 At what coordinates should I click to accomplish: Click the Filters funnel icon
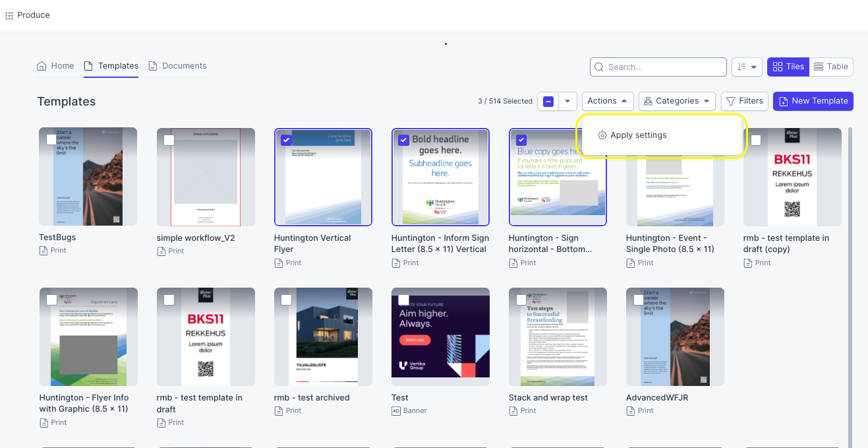point(731,101)
